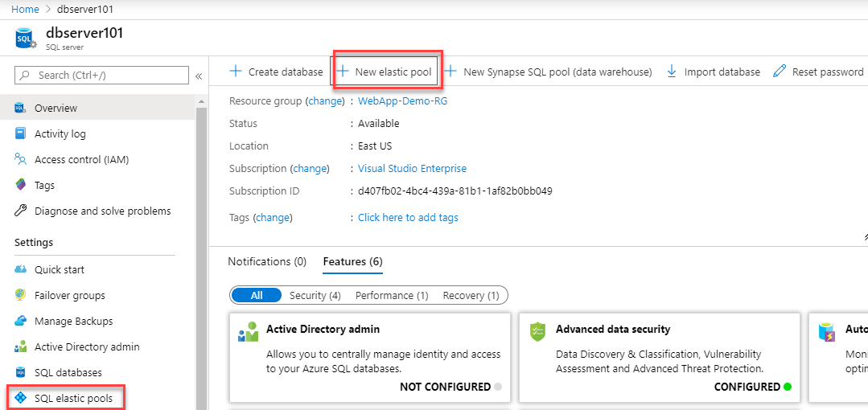Click the Failover groups globe icon
The height and width of the screenshot is (410, 868).
20,296
